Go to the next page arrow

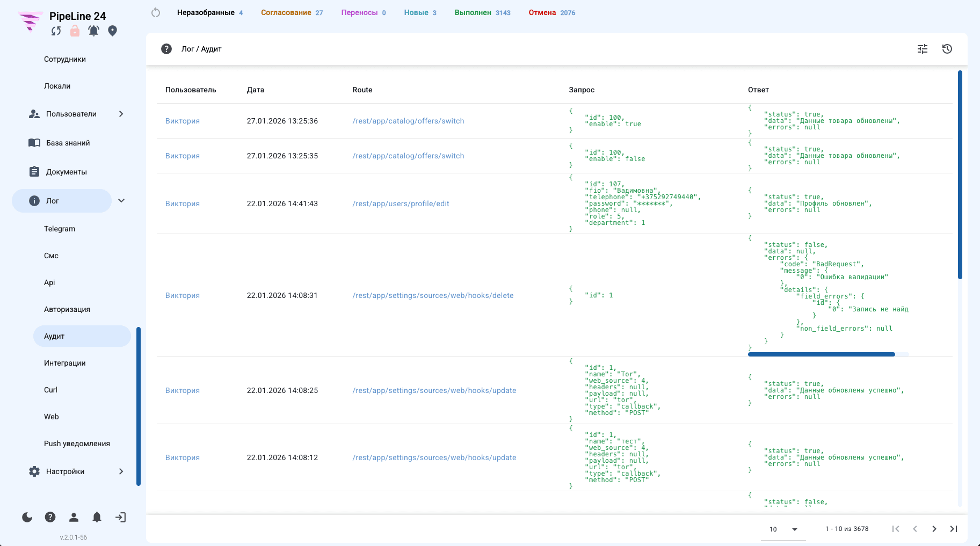934,529
